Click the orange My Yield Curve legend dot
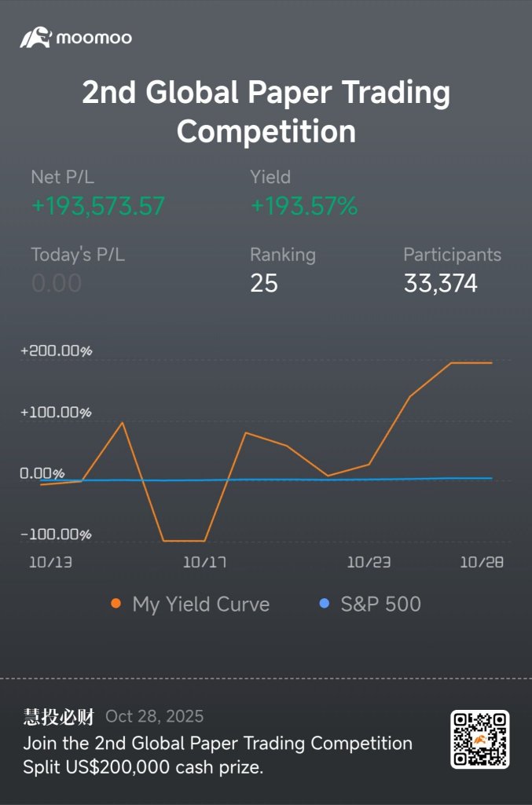Image resolution: width=532 pixels, height=805 pixels. pos(116,603)
